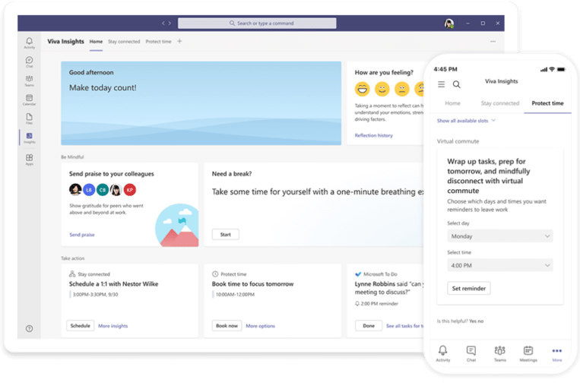580x392 pixels.
Task: Open Calendar in the left sidebar
Action: (x=29, y=99)
